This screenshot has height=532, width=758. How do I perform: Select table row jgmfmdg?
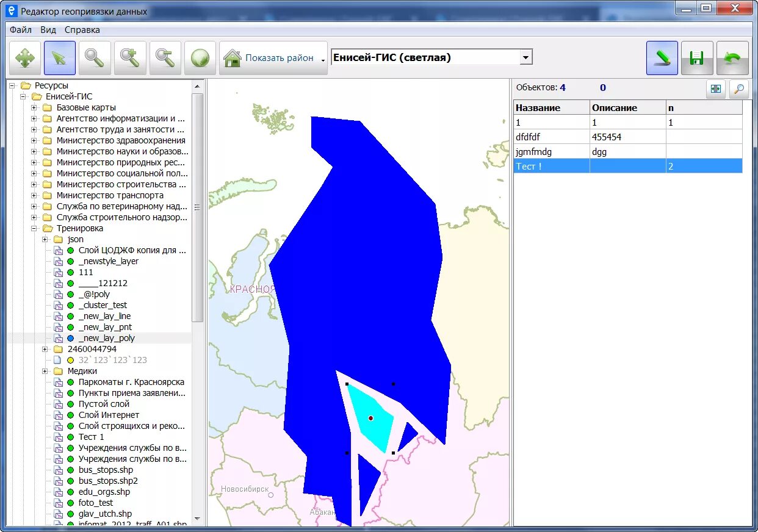tap(628, 151)
